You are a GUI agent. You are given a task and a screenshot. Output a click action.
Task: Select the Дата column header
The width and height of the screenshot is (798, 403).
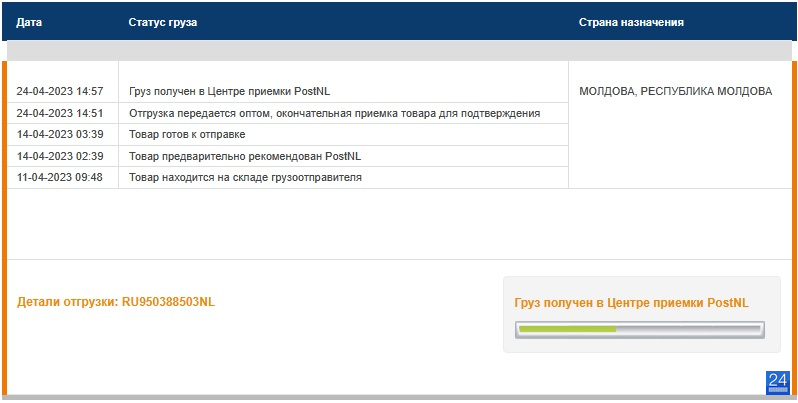click(29, 22)
